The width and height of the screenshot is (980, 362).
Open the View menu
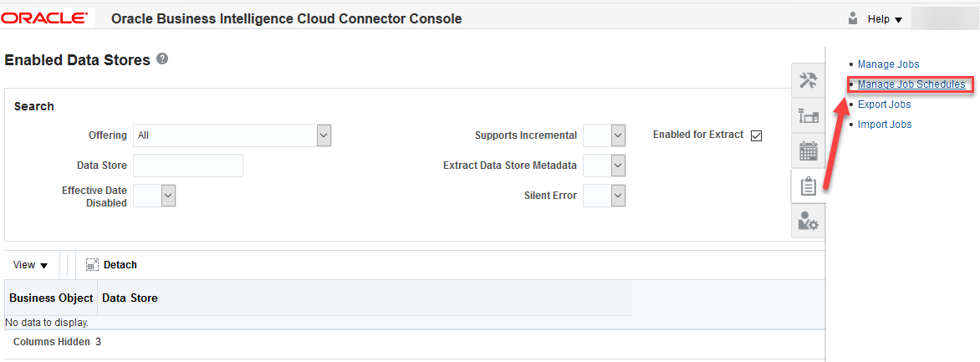[x=30, y=265]
